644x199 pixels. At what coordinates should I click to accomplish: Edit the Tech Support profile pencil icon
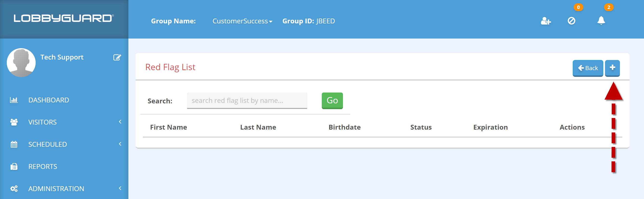click(x=117, y=57)
